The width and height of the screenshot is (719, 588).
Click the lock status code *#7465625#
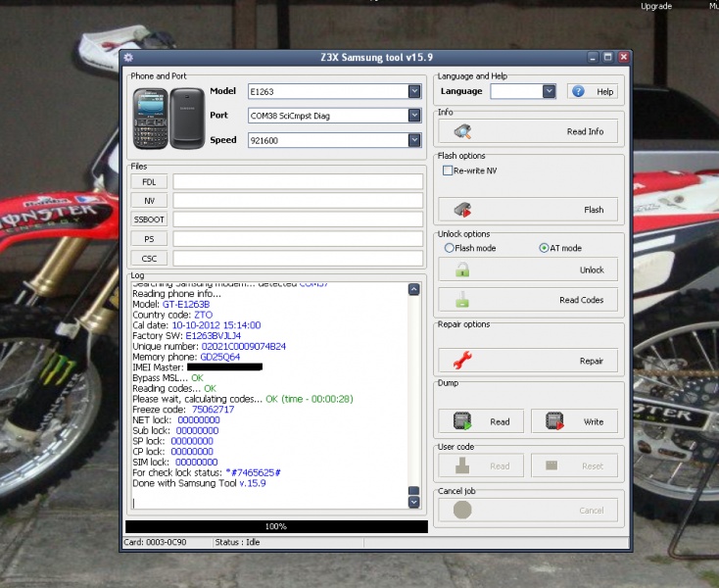coord(253,472)
